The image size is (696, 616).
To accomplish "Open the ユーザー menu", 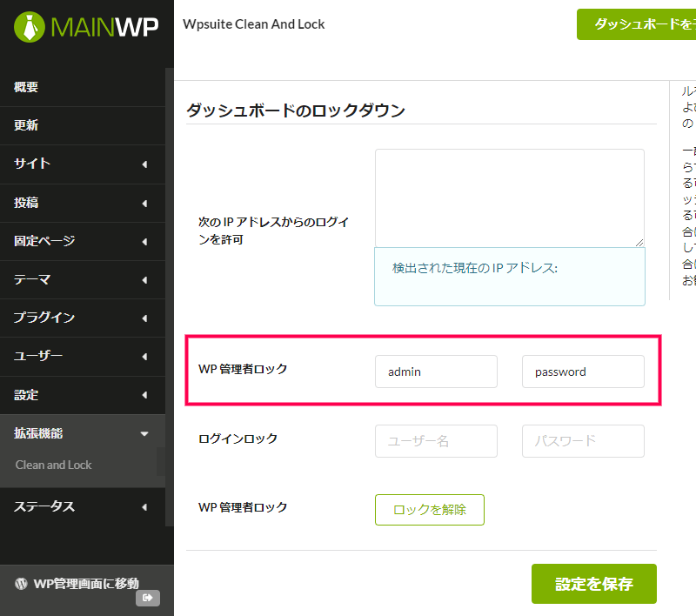I will point(83,357).
